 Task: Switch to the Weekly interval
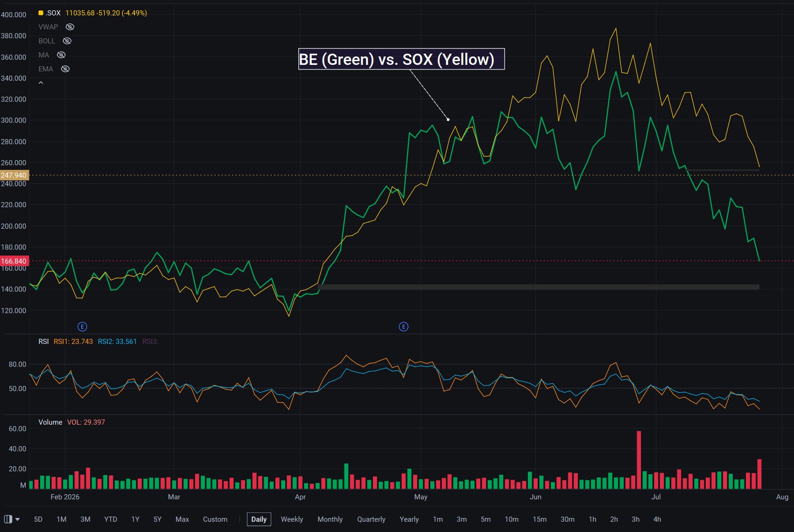[292, 519]
